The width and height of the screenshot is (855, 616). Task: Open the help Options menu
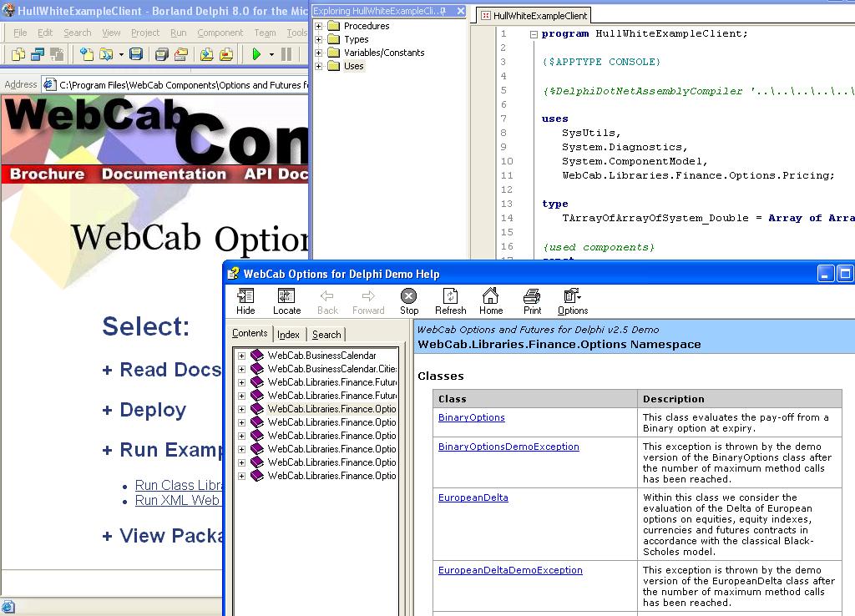573,301
